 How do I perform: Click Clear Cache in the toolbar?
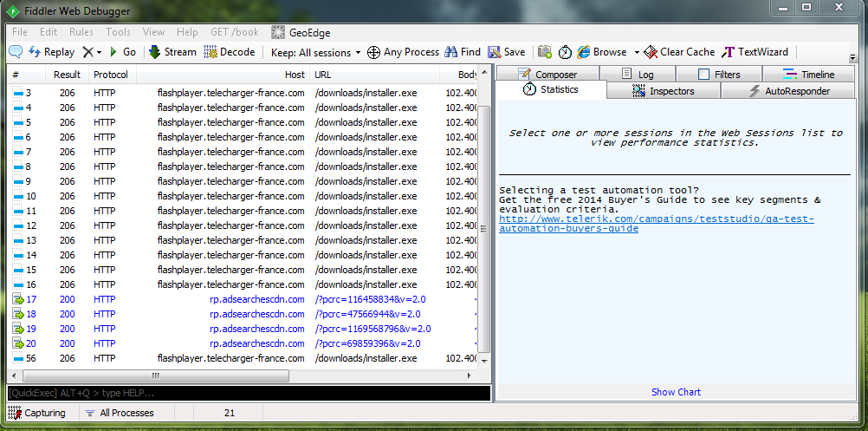point(679,52)
